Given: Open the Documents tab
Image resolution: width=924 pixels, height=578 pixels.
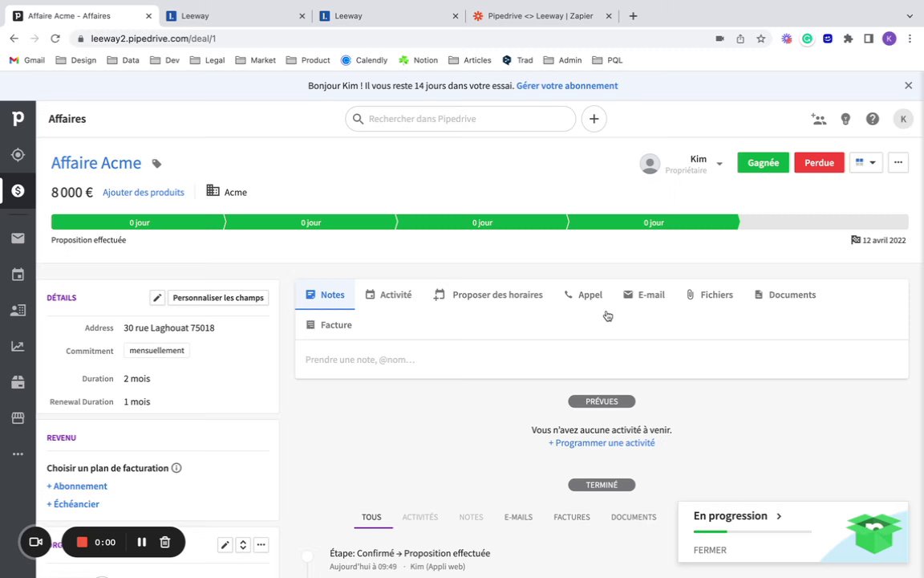Looking at the screenshot, I should [x=785, y=295].
